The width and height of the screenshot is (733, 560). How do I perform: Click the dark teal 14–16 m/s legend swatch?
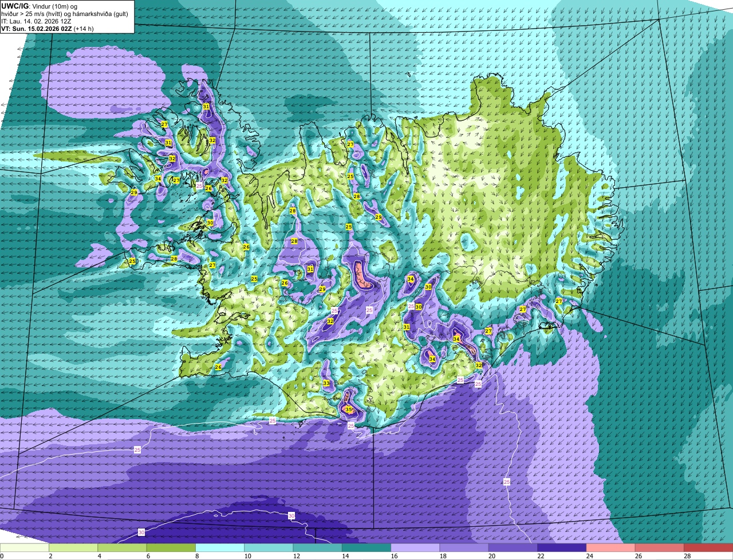click(x=366, y=547)
